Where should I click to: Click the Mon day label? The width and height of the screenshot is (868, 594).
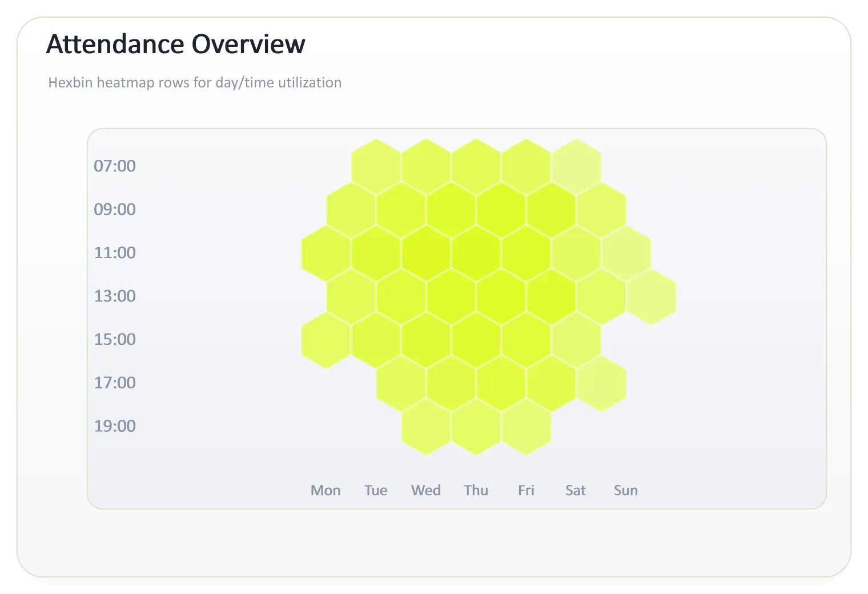tap(325, 491)
